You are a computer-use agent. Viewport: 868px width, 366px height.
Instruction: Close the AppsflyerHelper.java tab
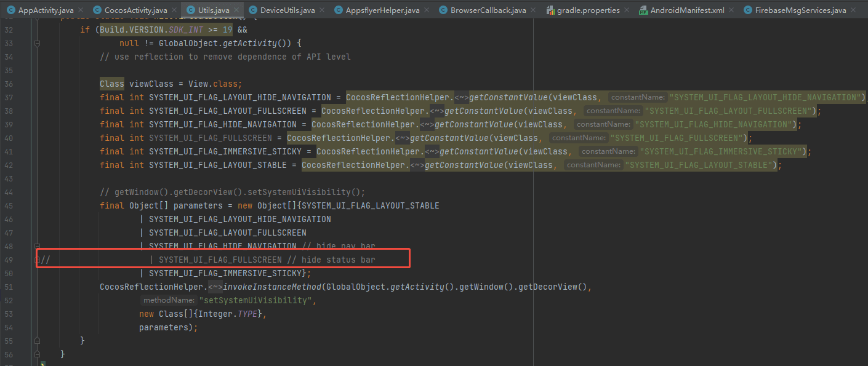(427, 10)
